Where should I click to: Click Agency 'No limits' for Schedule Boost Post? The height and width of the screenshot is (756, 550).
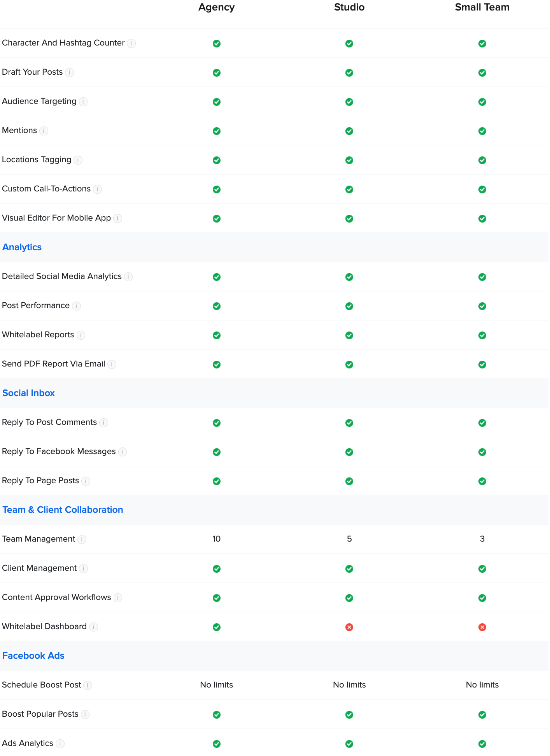(x=217, y=685)
